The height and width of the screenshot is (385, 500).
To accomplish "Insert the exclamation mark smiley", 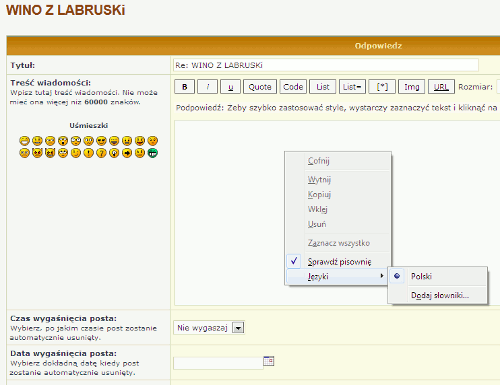I will tap(89, 153).
